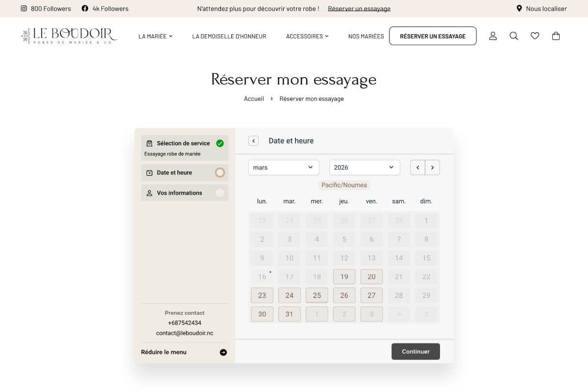Toggle the Sélection de service green check

(220, 143)
